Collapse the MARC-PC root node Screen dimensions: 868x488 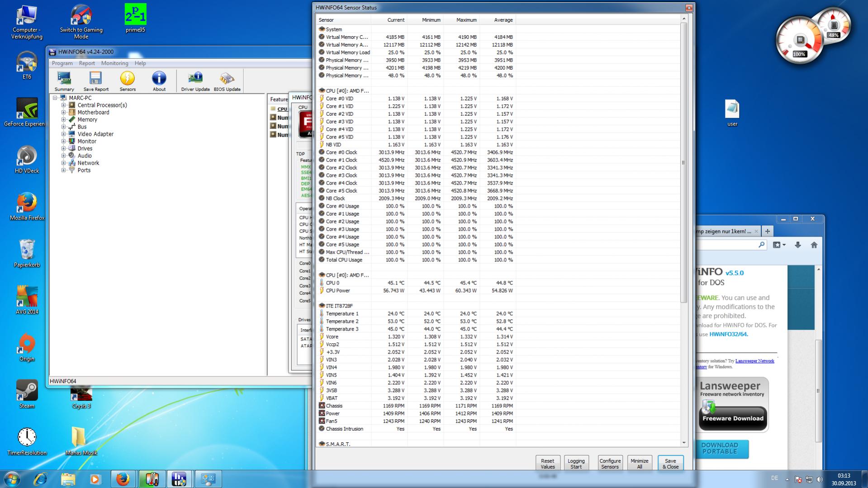[55, 98]
